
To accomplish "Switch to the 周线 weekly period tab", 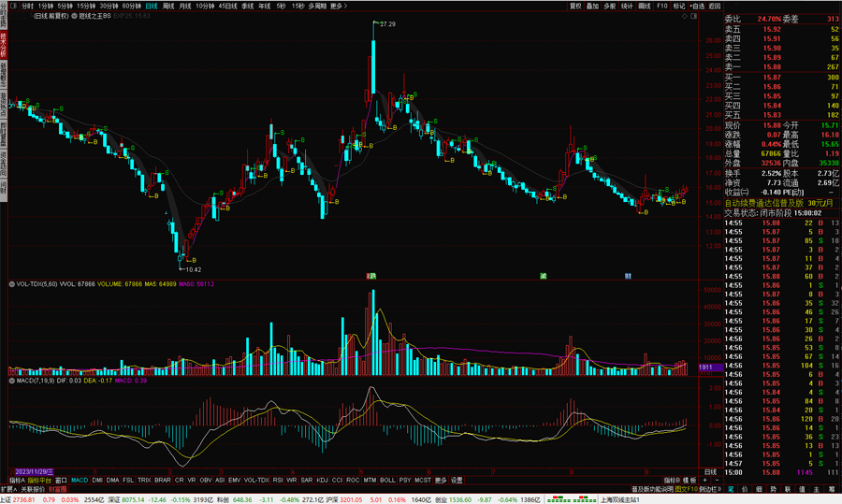I will [168, 6].
